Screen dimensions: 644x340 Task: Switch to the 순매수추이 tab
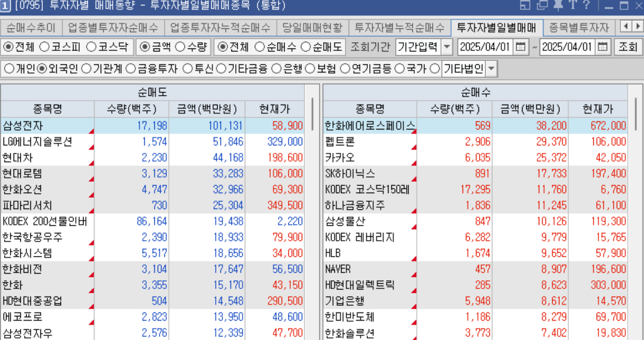coord(31,27)
